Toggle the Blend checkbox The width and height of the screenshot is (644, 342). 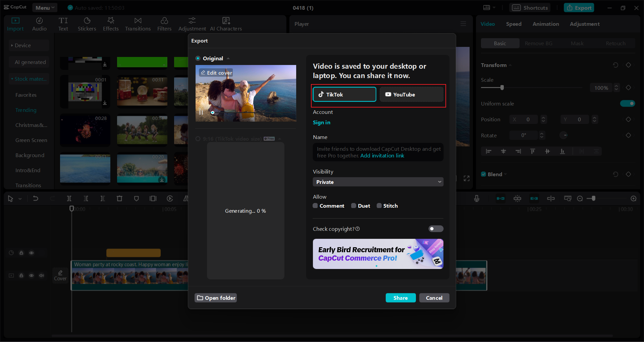pos(484,174)
